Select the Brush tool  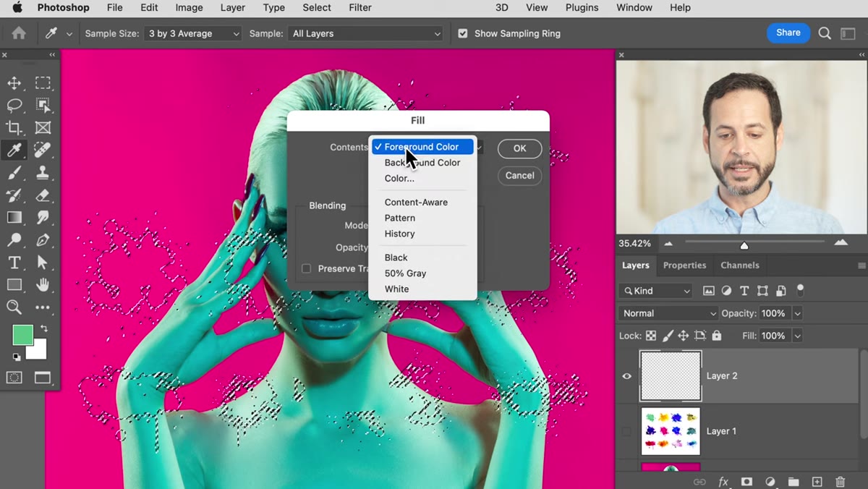(14, 173)
